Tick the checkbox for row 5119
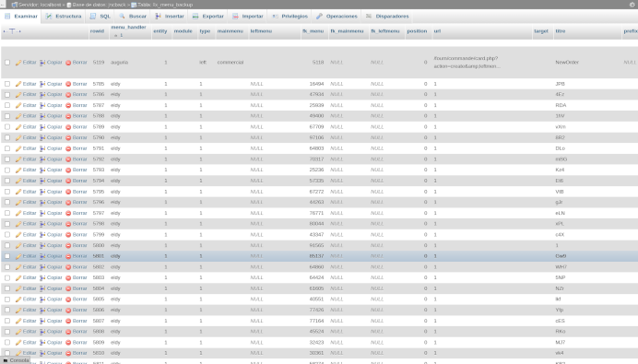Screen dimensions: 638x364 7,63
